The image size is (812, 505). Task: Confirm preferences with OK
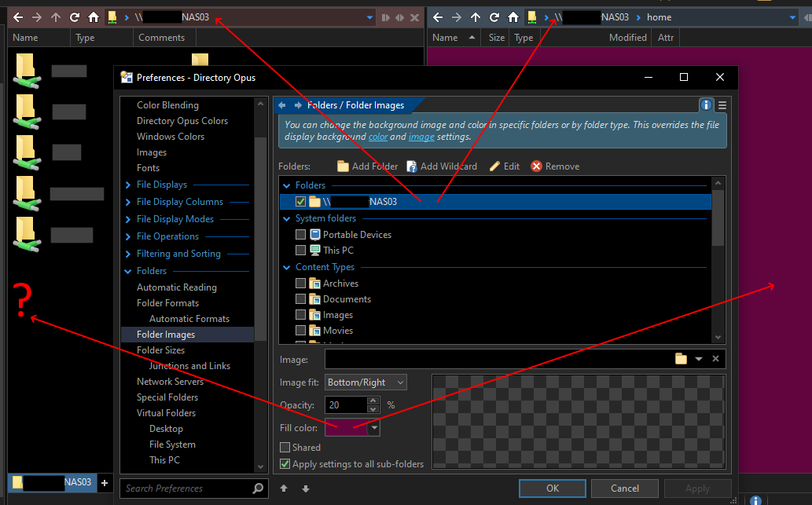(x=553, y=488)
